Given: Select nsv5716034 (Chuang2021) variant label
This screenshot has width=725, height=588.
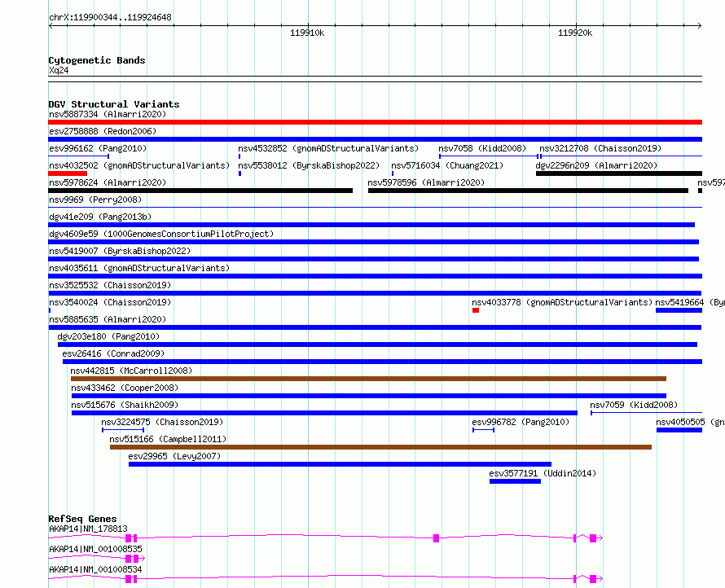Looking at the screenshot, I should (x=447, y=165).
